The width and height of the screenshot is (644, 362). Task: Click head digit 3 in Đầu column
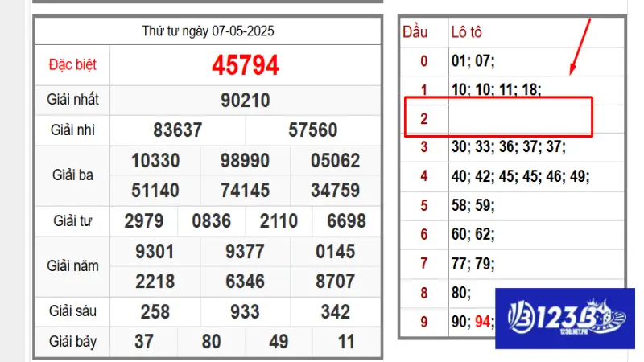click(424, 147)
